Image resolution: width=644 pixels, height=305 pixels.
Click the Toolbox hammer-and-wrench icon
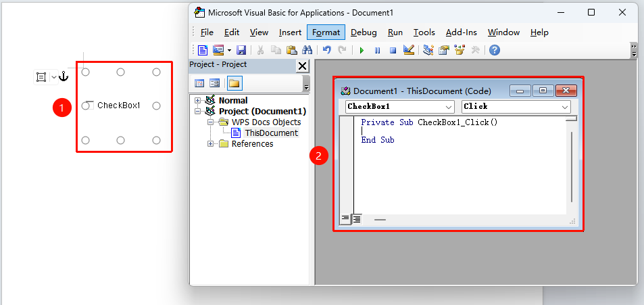[x=475, y=50]
